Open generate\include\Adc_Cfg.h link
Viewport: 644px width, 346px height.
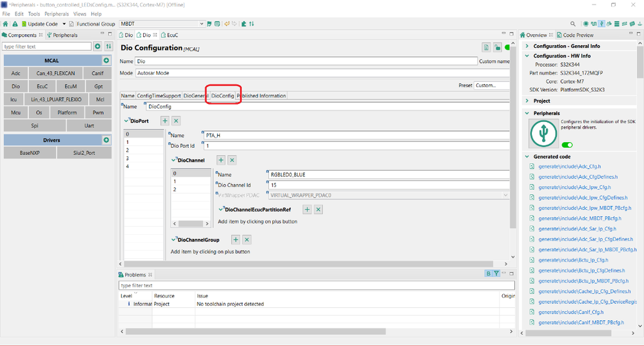569,166
